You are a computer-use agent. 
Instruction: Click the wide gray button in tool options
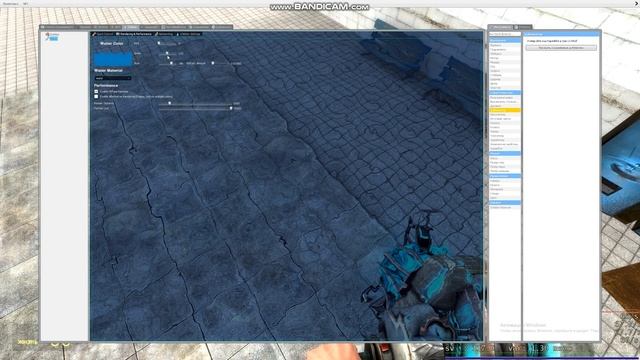(x=561, y=48)
